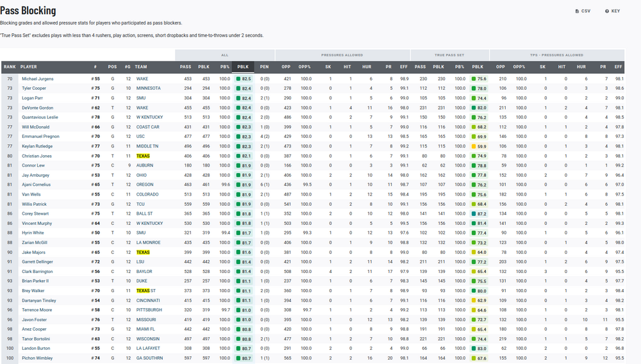This screenshot has height=364, width=641.
Task: Click Pichon Wimbley in the last row
Action: [37, 358]
